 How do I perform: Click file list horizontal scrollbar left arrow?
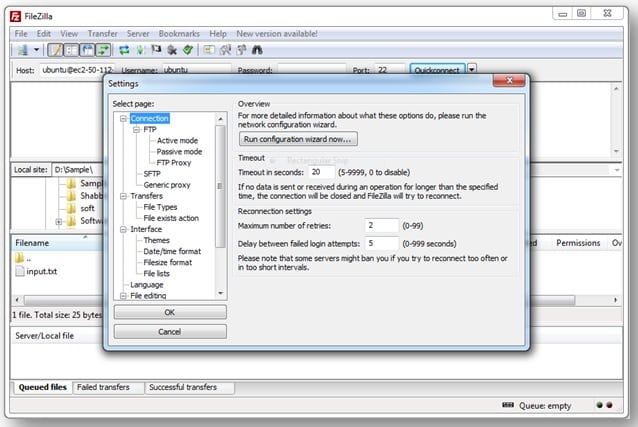click(x=17, y=300)
